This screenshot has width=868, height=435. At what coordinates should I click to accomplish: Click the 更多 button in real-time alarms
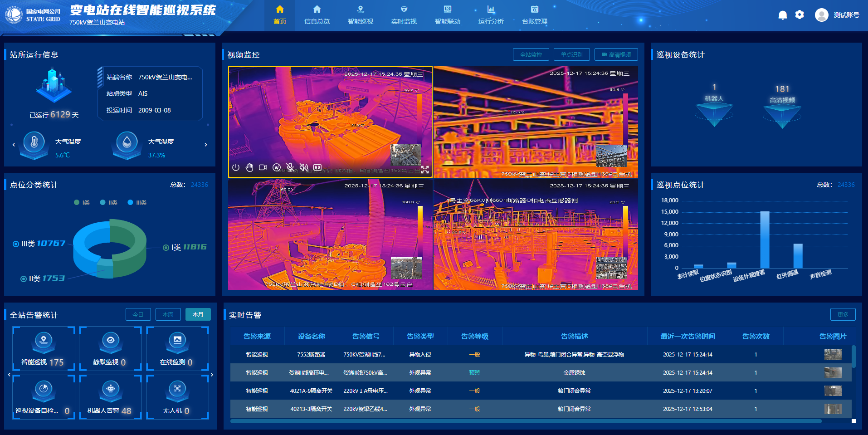coord(843,314)
